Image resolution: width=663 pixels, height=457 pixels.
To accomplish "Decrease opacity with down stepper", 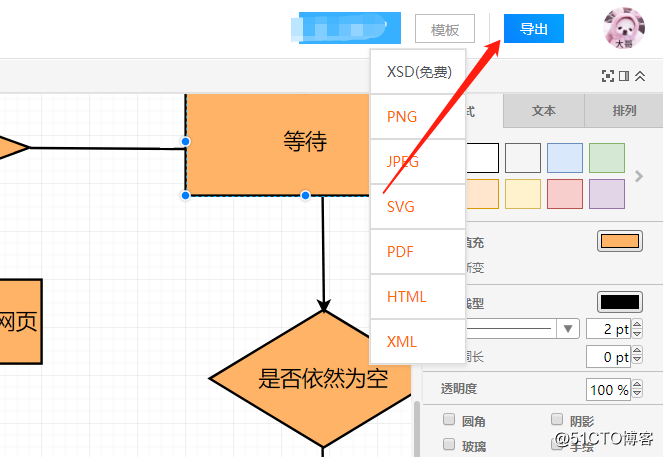I will coord(637,394).
